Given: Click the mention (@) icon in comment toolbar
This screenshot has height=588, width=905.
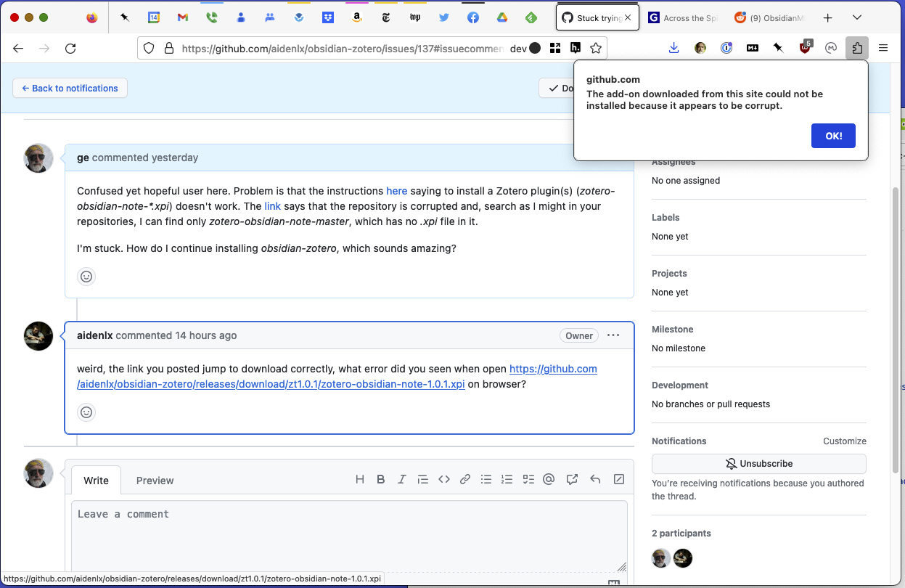Looking at the screenshot, I should 549,479.
